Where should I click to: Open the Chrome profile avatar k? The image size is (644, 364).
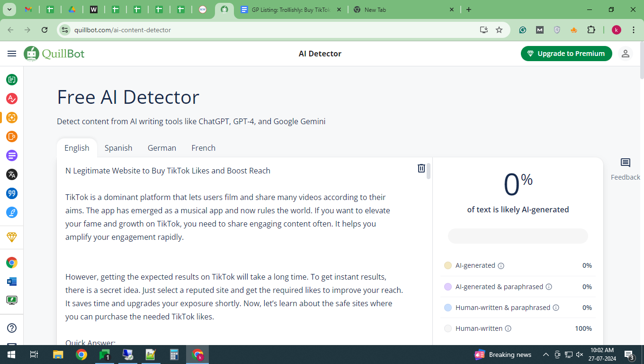(x=617, y=30)
